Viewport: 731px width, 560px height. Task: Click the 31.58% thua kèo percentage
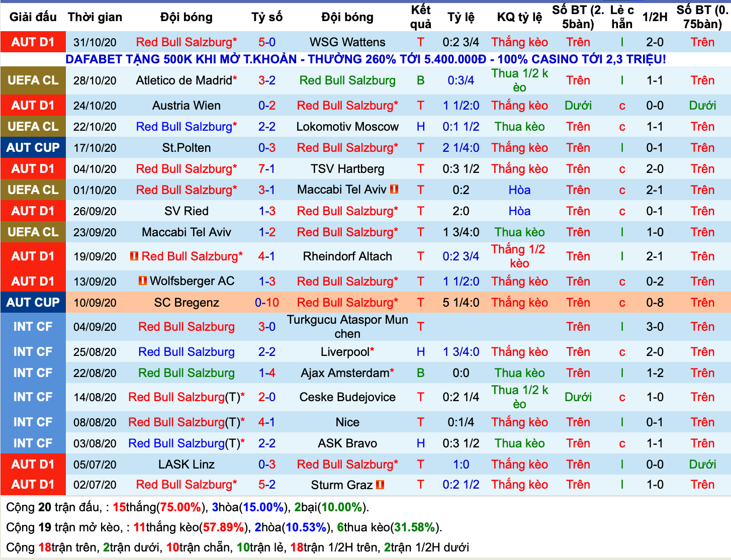point(415,527)
